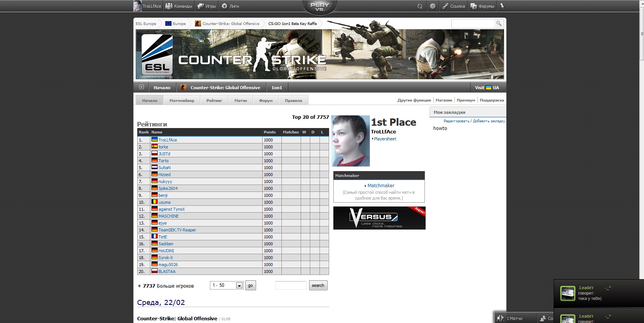The image size is (644, 323).
Task: Focus the player search text field
Action: pyautogui.click(x=291, y=285)
